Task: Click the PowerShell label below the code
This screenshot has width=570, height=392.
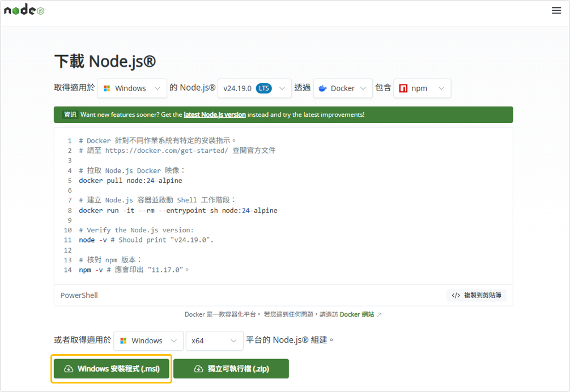Action: click(x=79, y=295)
